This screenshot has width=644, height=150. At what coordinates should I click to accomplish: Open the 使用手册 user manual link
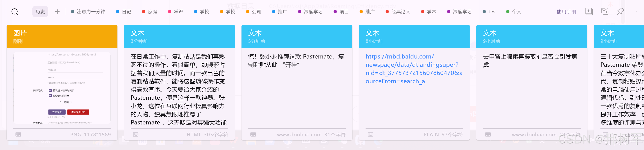click(566, 12)
